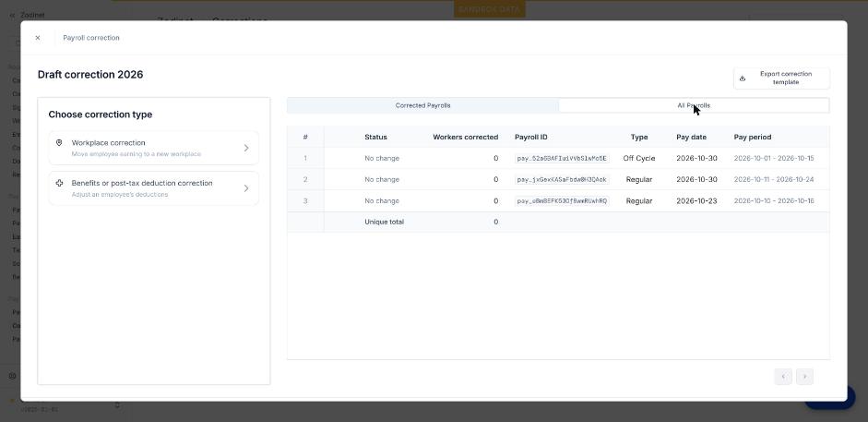Click the Status column header
Screen dimensions: 868x422
click(375, 137)
